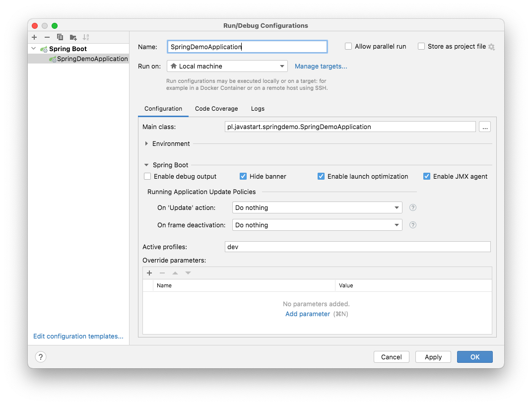The height and width of the screenshot is (405, 532).
Task: Uncheck Hide banner
Action: pyautogui.click(x=243, y=176)
